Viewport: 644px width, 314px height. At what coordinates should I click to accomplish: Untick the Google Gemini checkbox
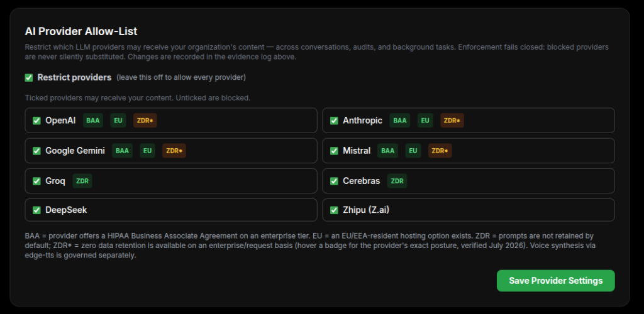(x=36, y=151)
